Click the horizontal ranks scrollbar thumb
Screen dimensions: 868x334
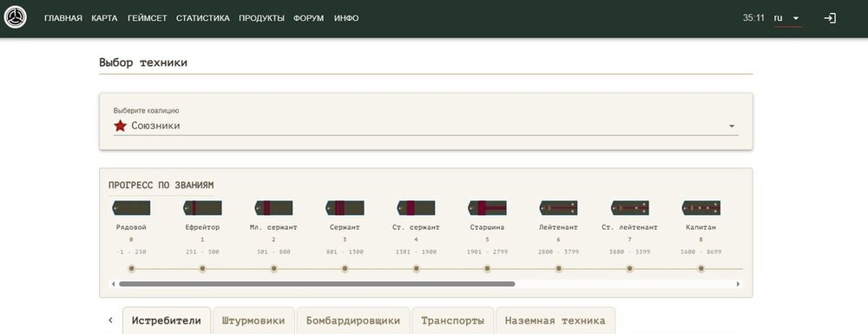[317, 284]
